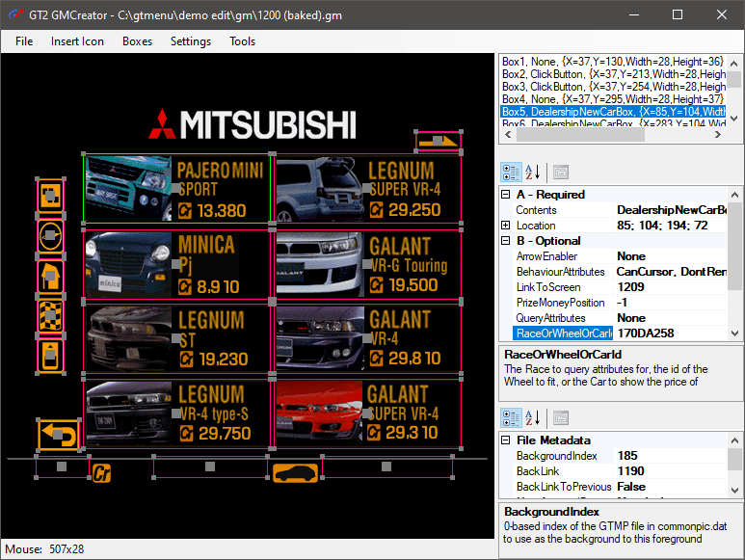745x560 pixels.
Task: Click Alphabetical sort icon above File Metadata
Action: coord(532,418)
